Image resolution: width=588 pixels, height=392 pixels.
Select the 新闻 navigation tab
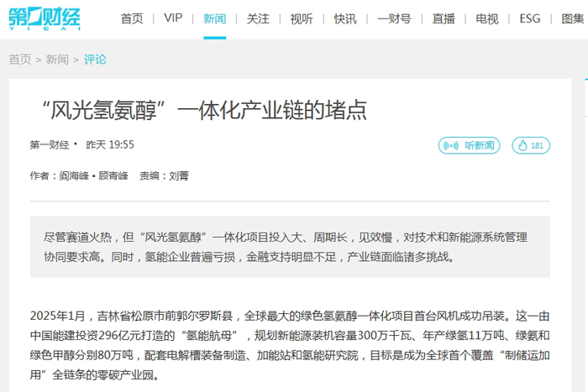click(x=215, y=18)
